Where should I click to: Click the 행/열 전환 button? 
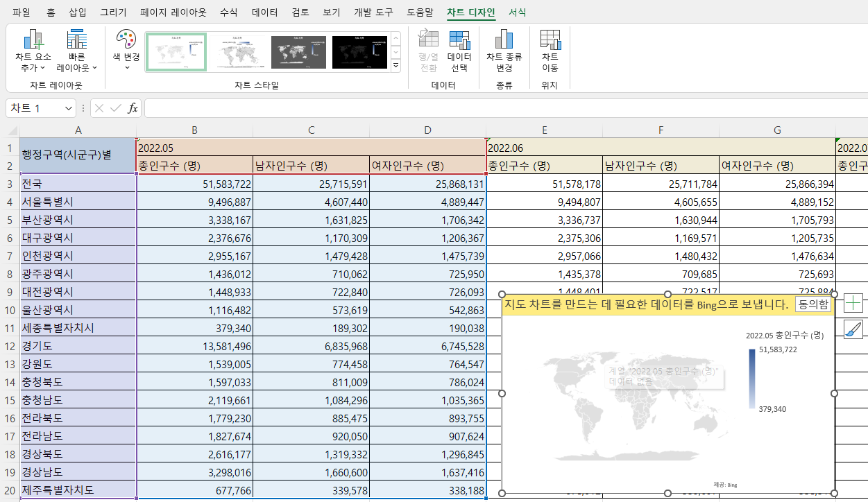pos(428,51)
